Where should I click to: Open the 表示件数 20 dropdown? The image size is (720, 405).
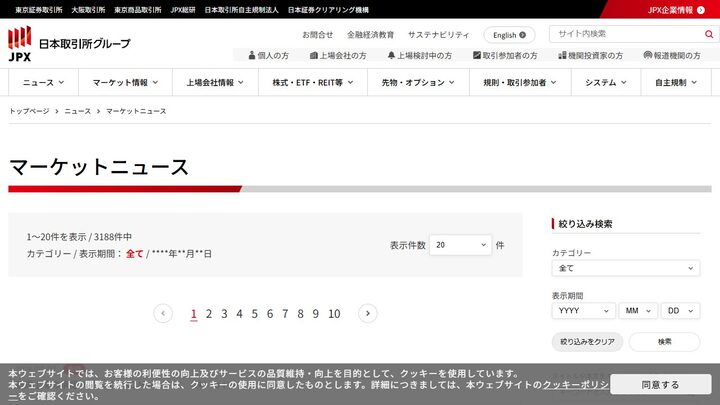(x=461, y=245)
